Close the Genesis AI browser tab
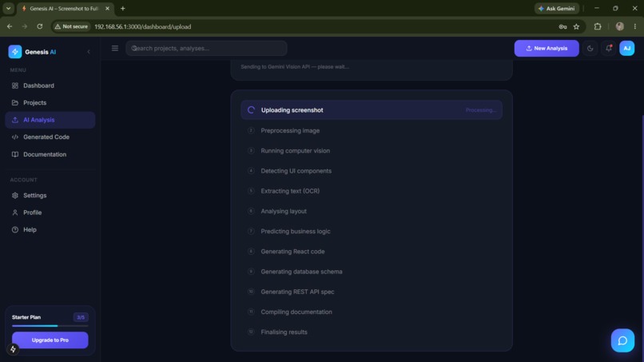644x362 pixels. coord(107,8)
